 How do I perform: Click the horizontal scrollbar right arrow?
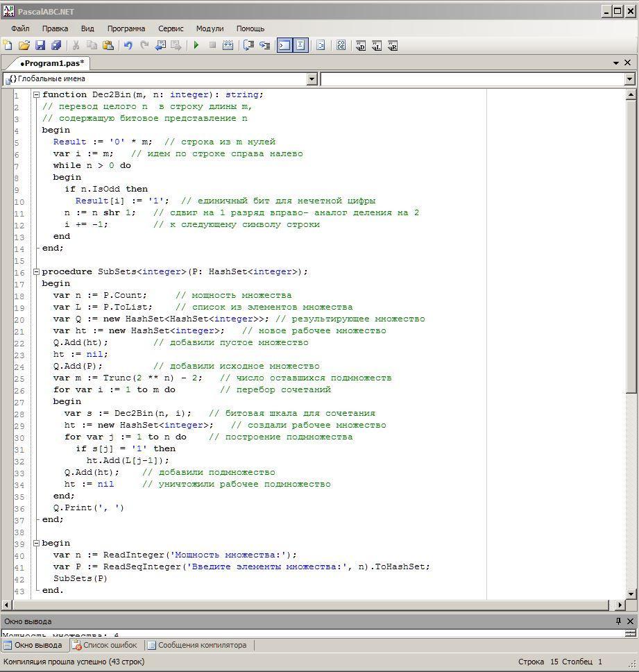click(x=620, y=605)
